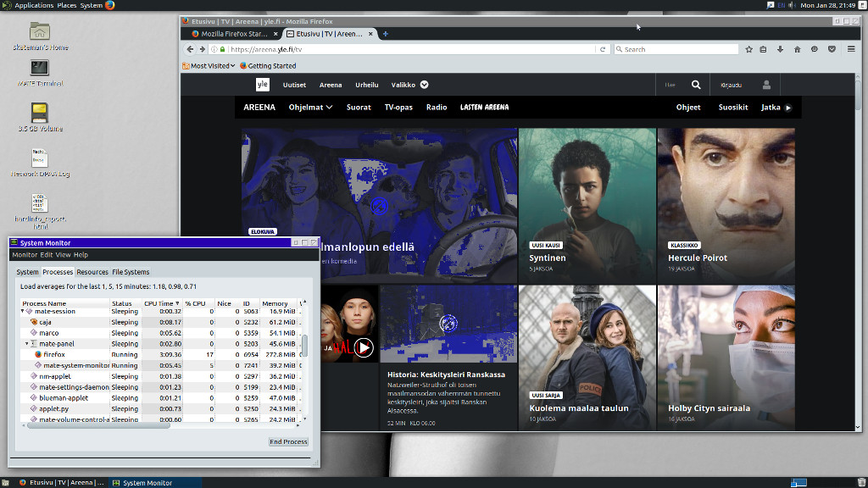Click the Firefox URL address field
Viewport: 868px width, 488px height.
tap(413, 49)
